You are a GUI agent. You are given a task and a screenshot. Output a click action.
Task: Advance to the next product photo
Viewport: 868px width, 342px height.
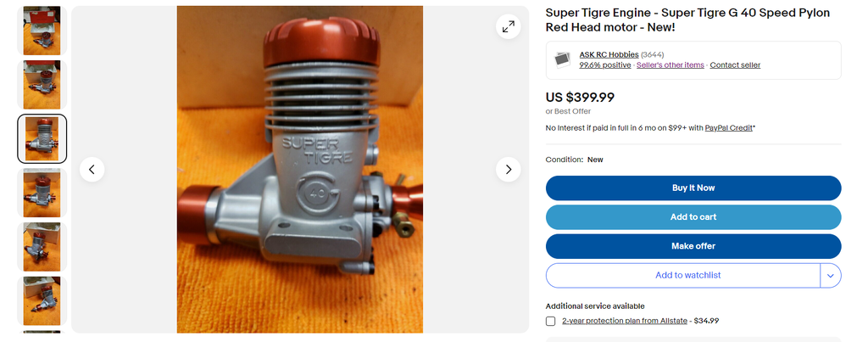(508, 169)
